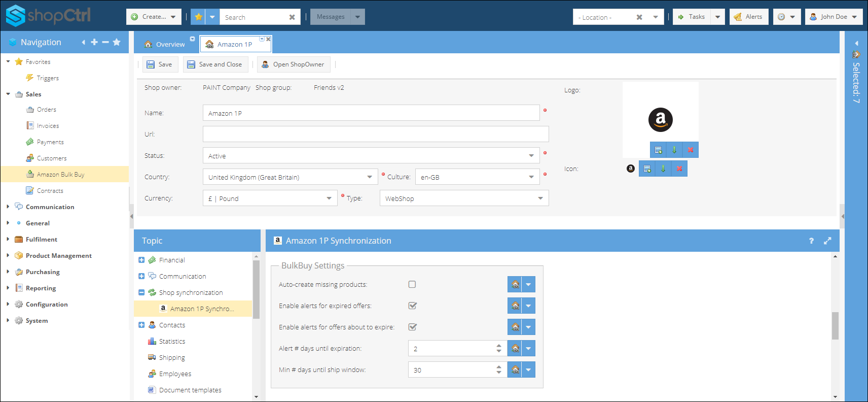Click the shopCtrl logo
The width and height of the screenshot is (868, 402).
[48, 15]
